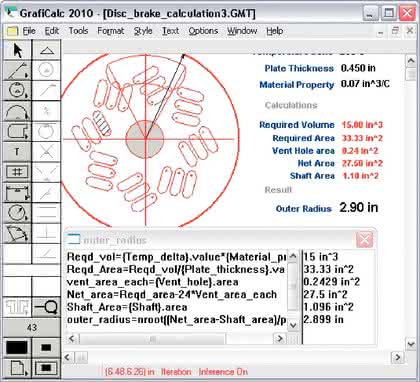Screen dimensions: 420x382
Task: Click the hatched vent hole in drawing
Action: click(101, 123)
